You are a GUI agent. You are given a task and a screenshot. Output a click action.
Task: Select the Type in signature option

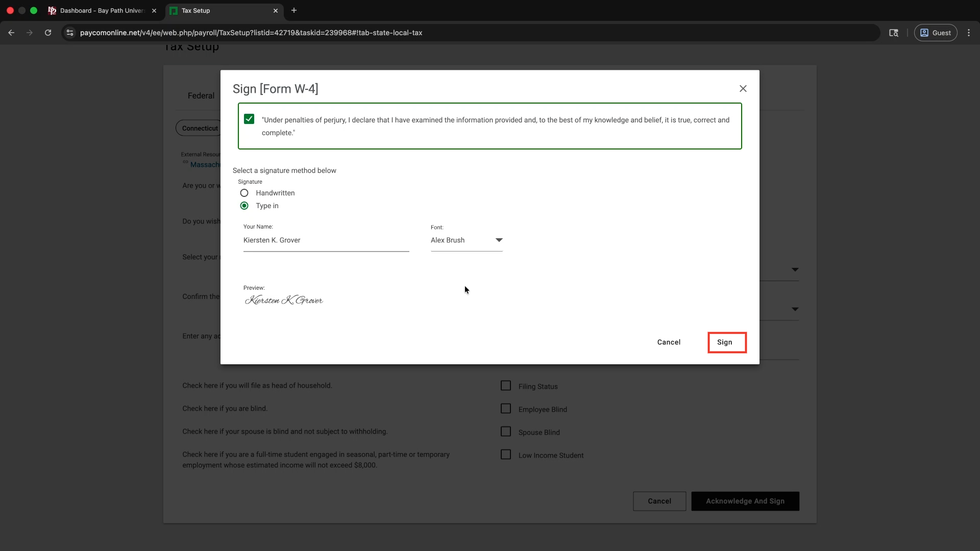pyautogui.click(x=244, y=206)
